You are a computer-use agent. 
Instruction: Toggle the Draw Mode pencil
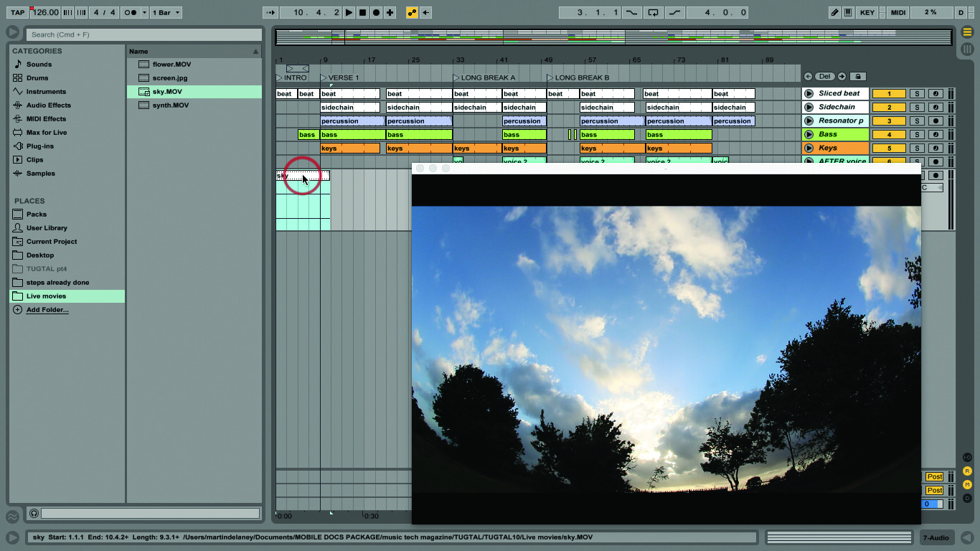click(834, 12)
